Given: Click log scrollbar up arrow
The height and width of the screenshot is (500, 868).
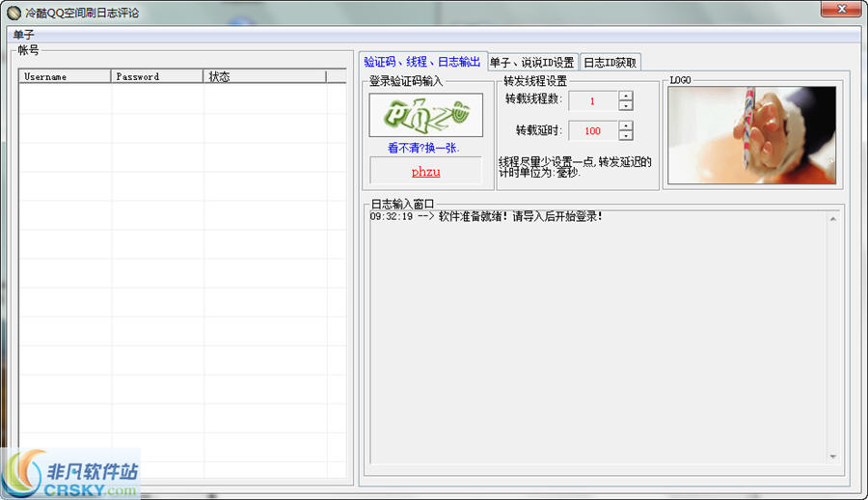Looking at the screenshot, I should point(833,219).
